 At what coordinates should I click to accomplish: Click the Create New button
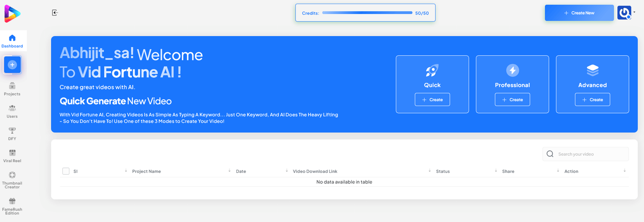(579, 13)
